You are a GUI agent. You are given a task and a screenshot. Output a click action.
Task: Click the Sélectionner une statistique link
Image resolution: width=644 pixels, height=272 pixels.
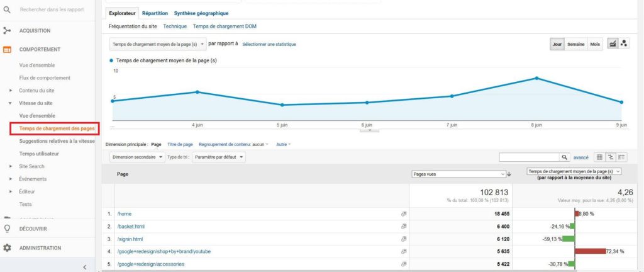tap(269, 44)
